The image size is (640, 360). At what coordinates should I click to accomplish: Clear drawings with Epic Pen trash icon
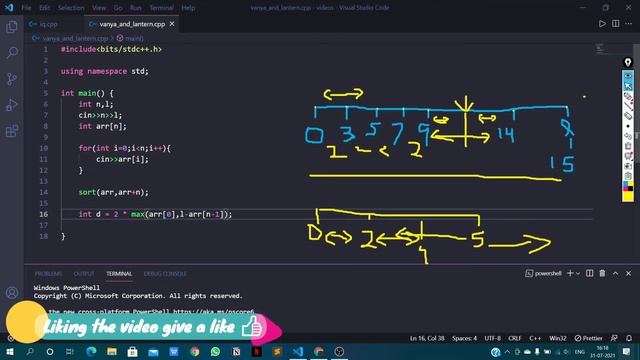[628, 146]
